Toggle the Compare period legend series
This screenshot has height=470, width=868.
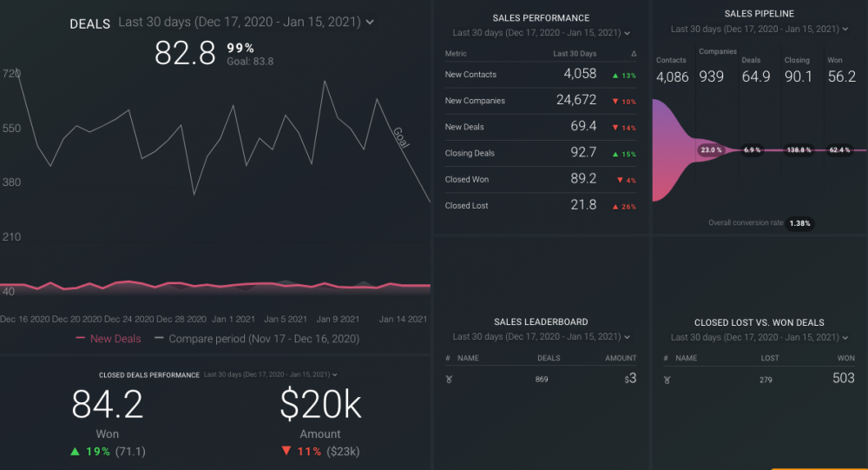tap(256, 339)
